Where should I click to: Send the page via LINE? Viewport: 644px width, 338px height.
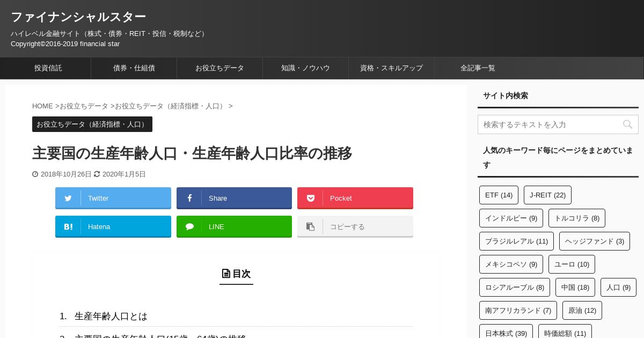[x=234, y=226]
